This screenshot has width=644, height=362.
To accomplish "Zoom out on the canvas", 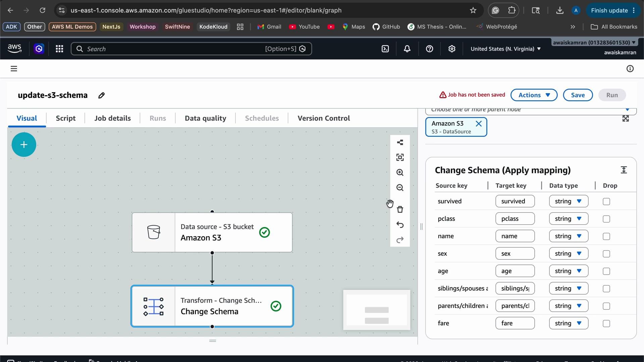I will point(400,188).
